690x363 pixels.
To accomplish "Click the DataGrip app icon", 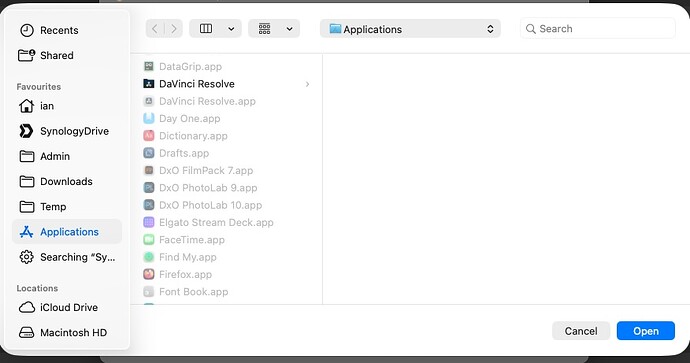I will click(149, 66).
